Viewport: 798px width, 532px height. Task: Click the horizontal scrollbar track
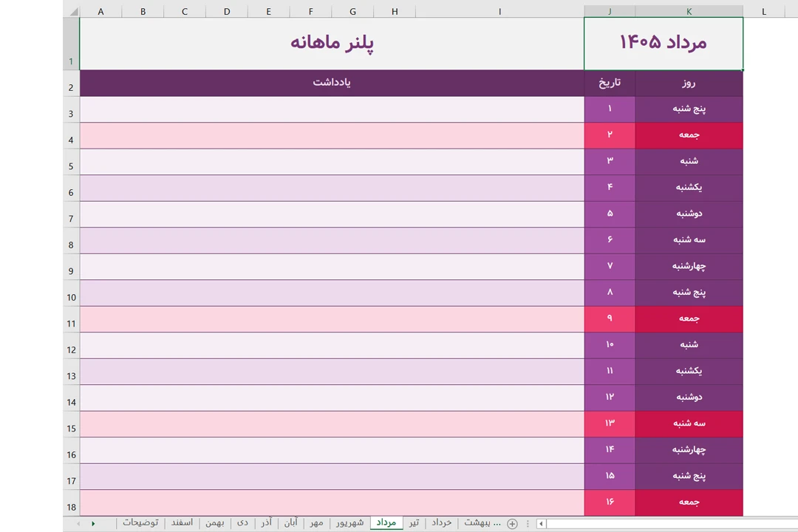665,524
